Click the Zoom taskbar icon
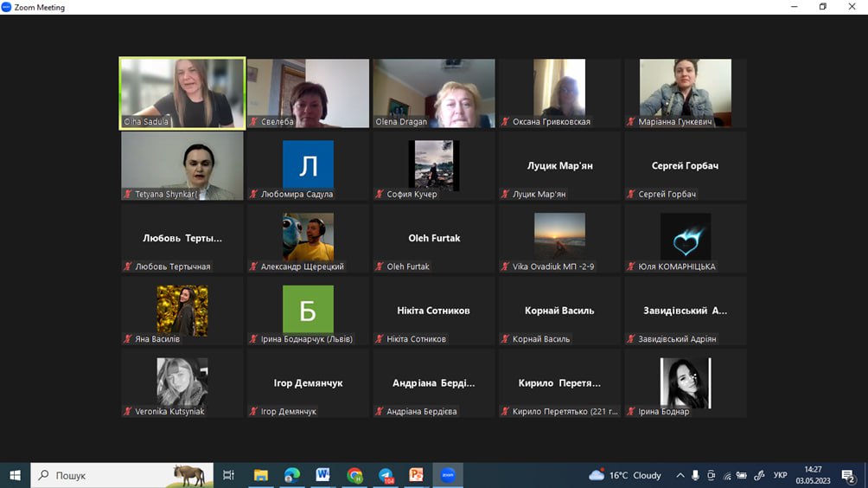Screen dimensions: 868x488 tap(447, 475)
